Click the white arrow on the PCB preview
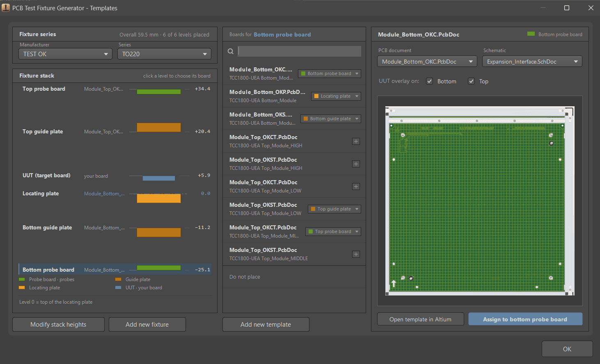The height and width of the screenshot is (364, 600). point(394,283)
